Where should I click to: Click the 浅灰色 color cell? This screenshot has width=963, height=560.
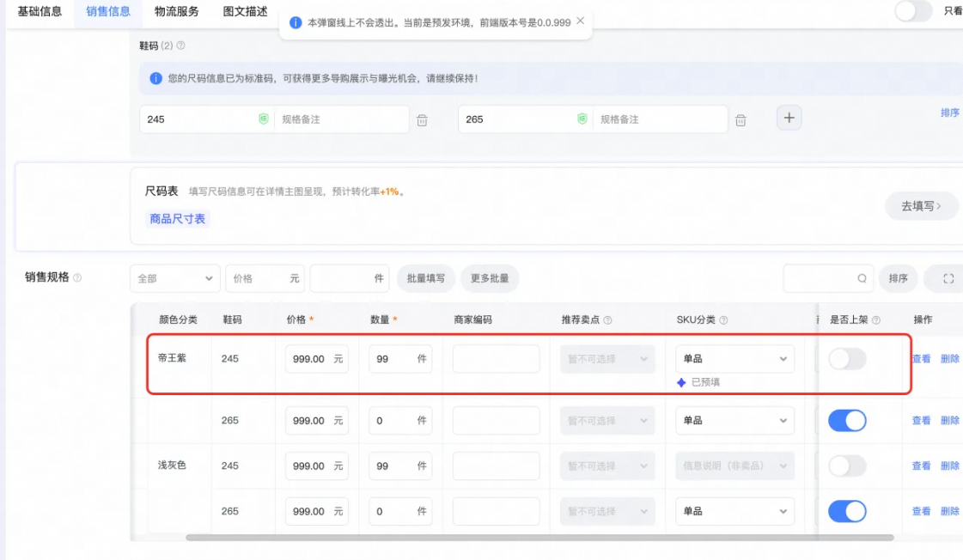click(x=172, y=465)
